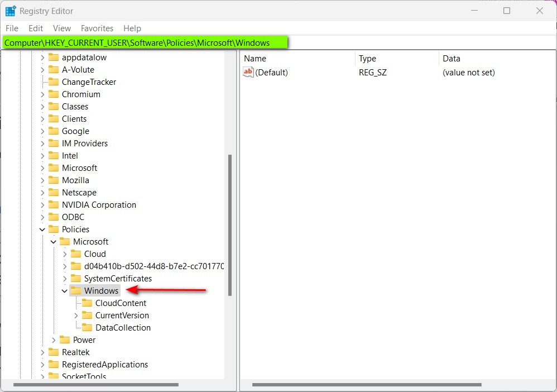Screen dimensions: 557x392
Task: Select the NVIDIA Corporation folder icon
Action: point(54,205)
